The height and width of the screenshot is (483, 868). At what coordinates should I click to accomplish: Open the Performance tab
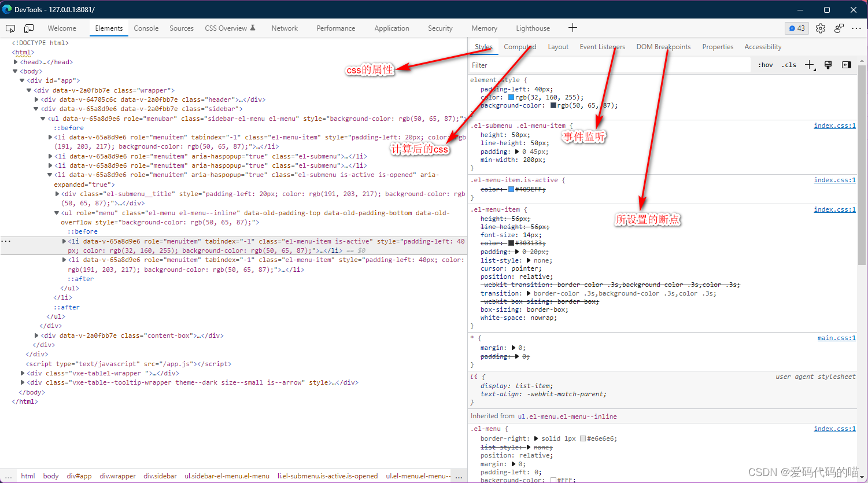tap(336, 28)
